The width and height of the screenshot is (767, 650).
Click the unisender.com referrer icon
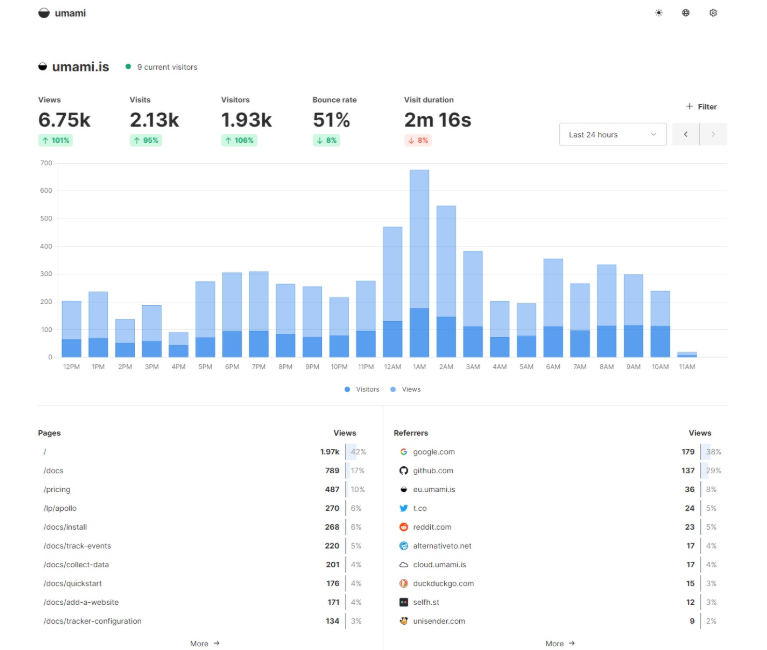[x=404, y=621]
